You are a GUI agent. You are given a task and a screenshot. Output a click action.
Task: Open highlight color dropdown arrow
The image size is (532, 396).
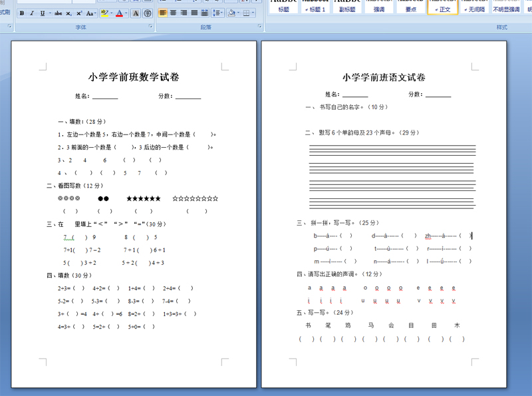111,13
